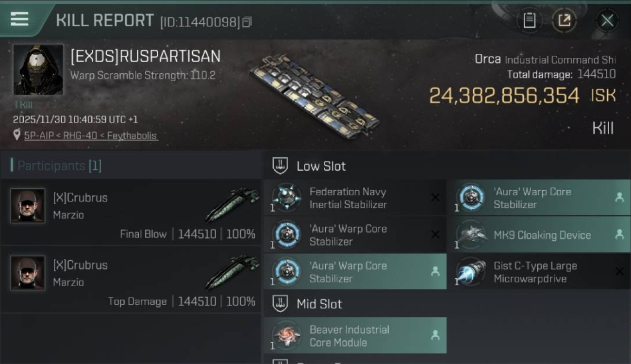The height and width of the screenshot is (364, 631).
Task: Toggle the X marker on Federation Navy Inertial Stabilizer
Action: [435, 198]
